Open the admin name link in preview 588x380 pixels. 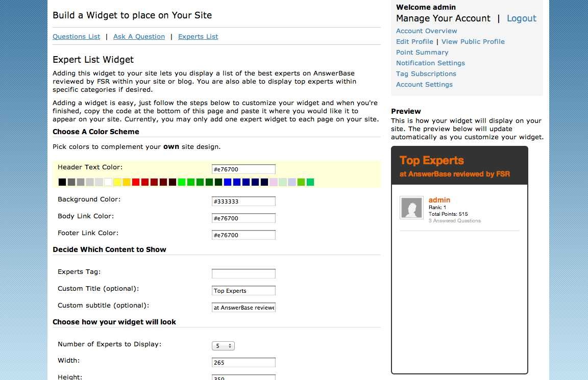click(439, 200)
